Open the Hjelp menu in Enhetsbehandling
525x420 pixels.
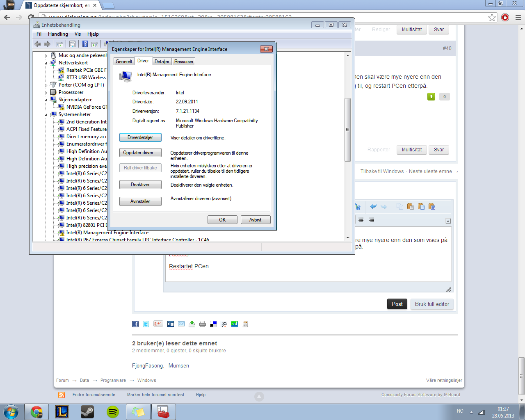93,34
